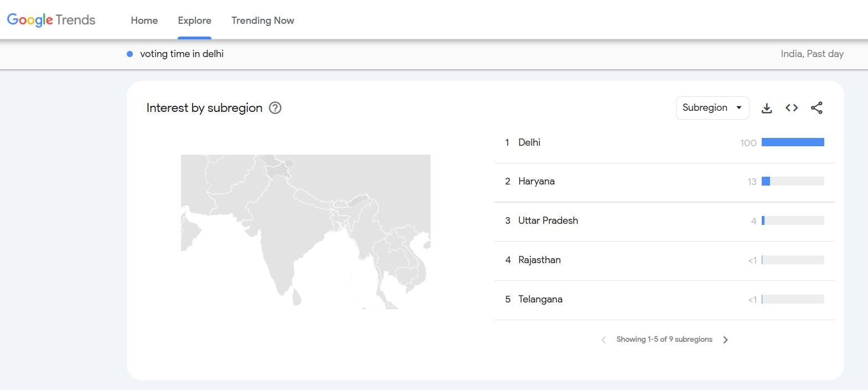Open the Trending Now tab
The image size is (868, 390).
(x=262, y=20)
